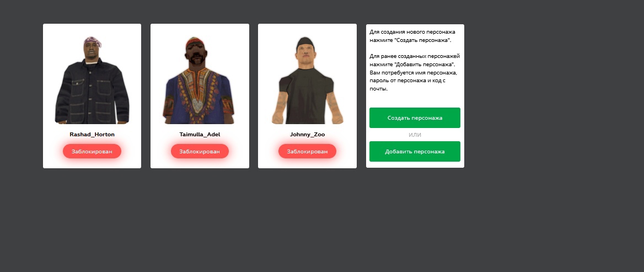Click the Johnny_Zoo name label
Image resolution: width=644 pixels, height=272 pixels.
[307, 135]
